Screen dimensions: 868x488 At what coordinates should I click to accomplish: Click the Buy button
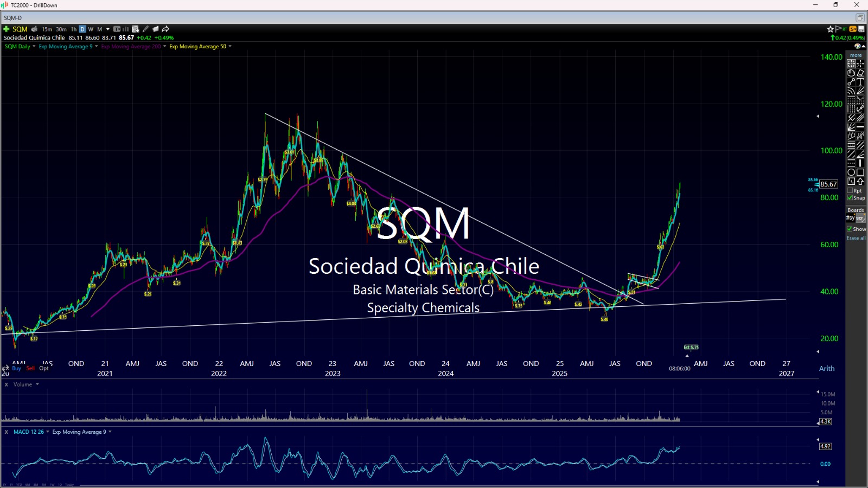pyautogui.click(x=16, y=369)
